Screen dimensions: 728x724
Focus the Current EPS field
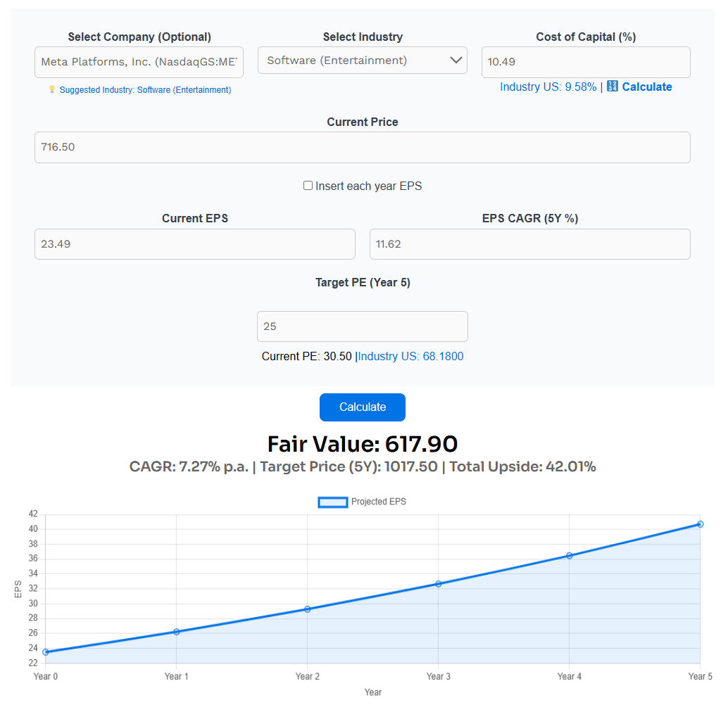[x=195, y=244]
